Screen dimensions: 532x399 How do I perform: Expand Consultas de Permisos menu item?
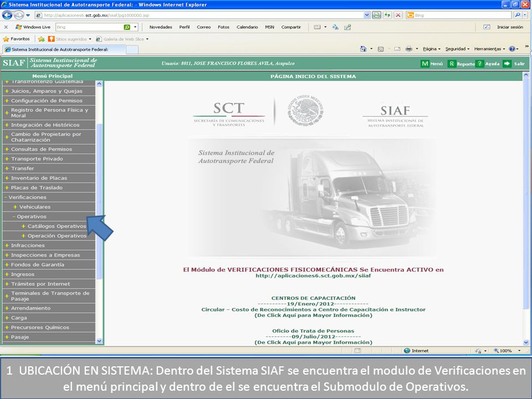(x=49, y=149)
